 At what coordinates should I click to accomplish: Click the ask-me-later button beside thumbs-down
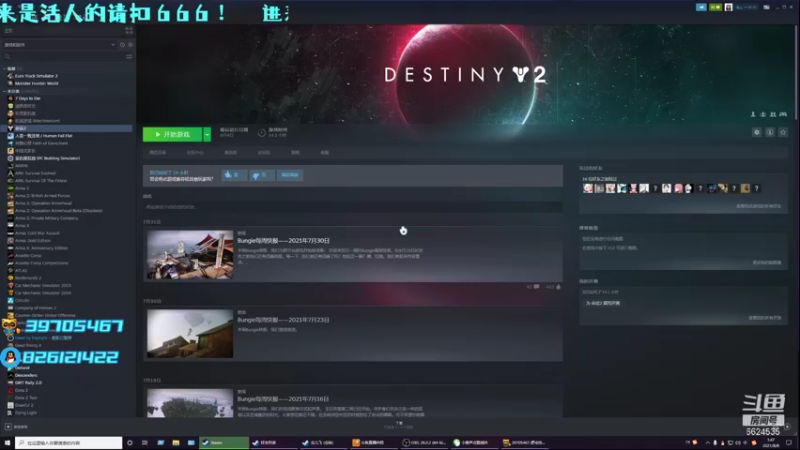290,175
